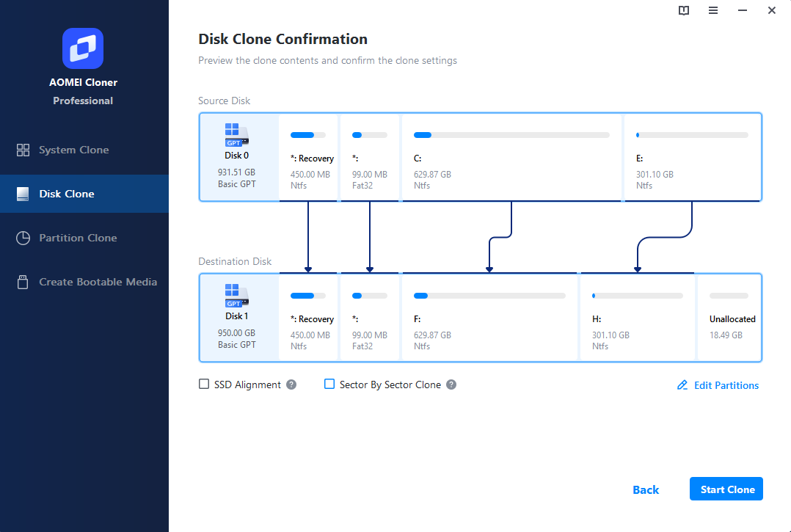Screen dimensions: 791x532
Task: Click the 'Source Disk' label
Action: pos(224,101)
